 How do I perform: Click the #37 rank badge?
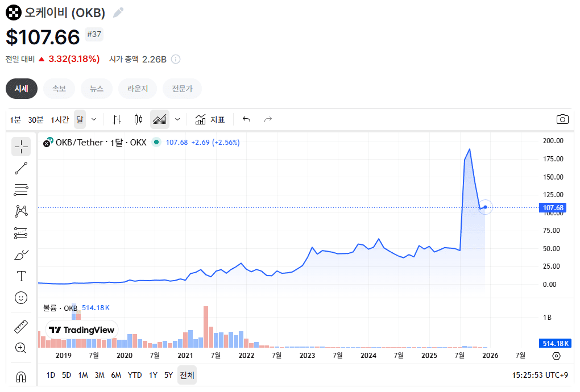click(x=94, y=34)
